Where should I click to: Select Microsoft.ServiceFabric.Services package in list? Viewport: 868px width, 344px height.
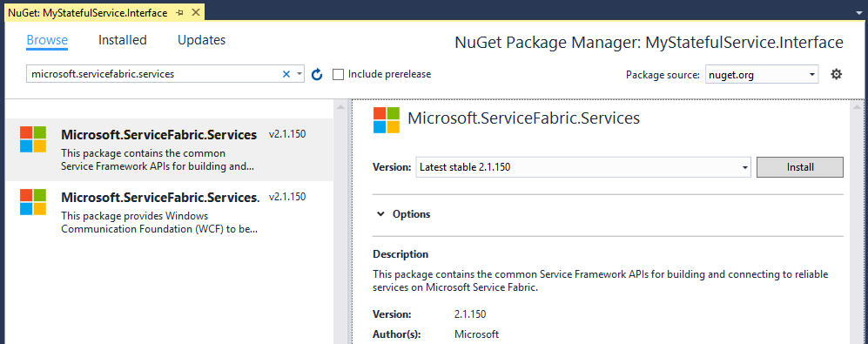169,150
